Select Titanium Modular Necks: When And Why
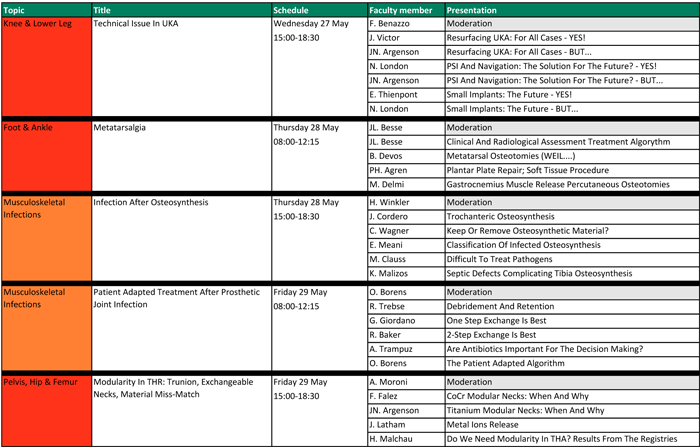700x447 pixels. pos(525,410)
